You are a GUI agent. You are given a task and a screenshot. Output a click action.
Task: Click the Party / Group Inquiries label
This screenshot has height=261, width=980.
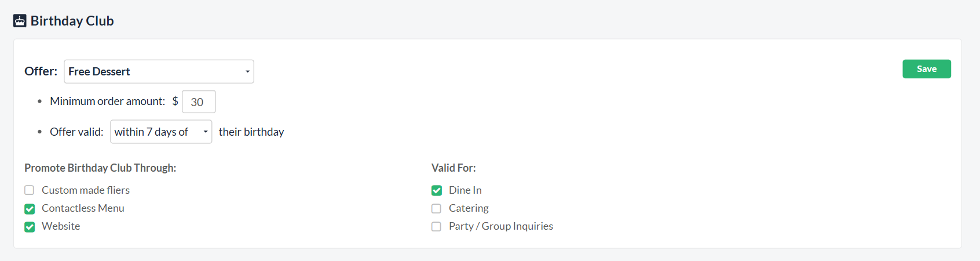[501, 226]
